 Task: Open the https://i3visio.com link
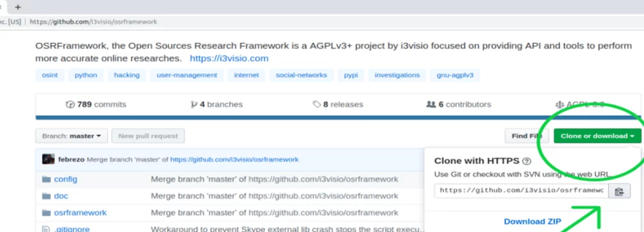coord(229,58)
